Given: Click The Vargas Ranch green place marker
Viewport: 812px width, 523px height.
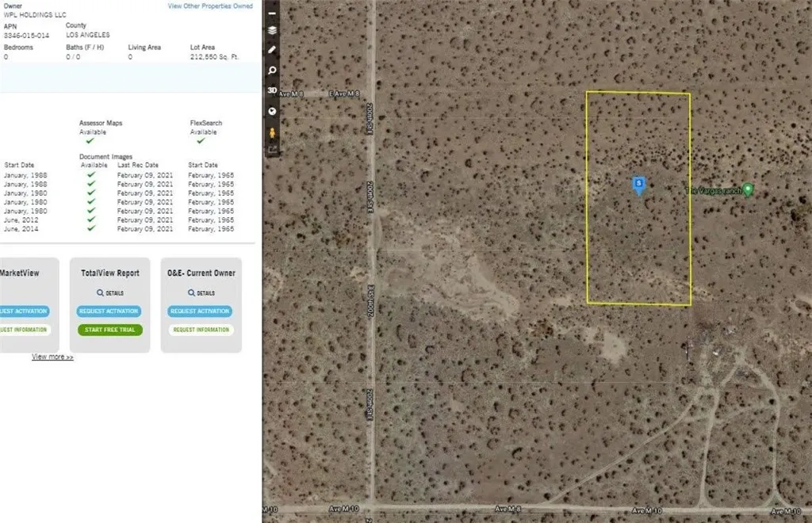Looking at the screenshot, I should tap(747, 190).
